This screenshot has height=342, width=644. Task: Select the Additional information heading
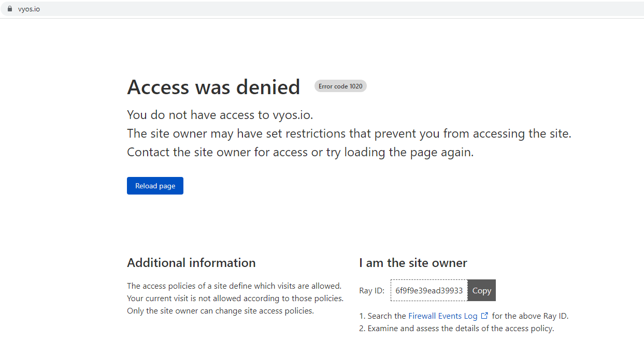coord(191,263)
